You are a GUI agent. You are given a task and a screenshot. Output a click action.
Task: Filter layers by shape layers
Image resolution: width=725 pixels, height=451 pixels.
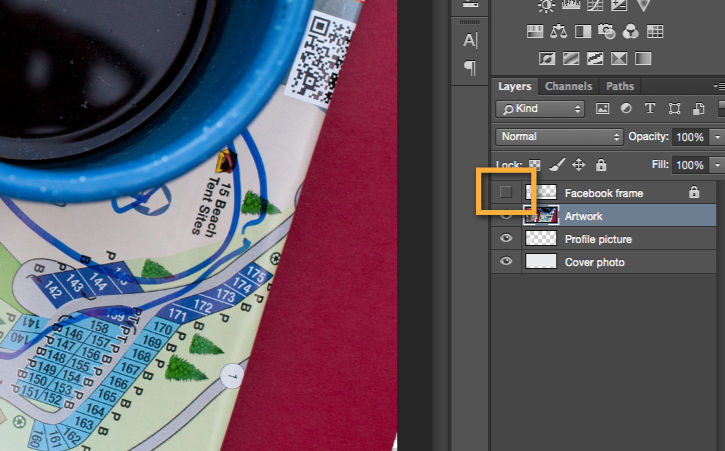pos(674,109)
